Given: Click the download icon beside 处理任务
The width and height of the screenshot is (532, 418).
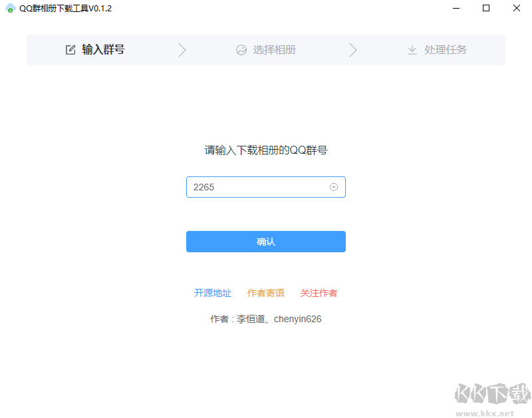Looking at the screenshot, I should click(x=412, y=49).
